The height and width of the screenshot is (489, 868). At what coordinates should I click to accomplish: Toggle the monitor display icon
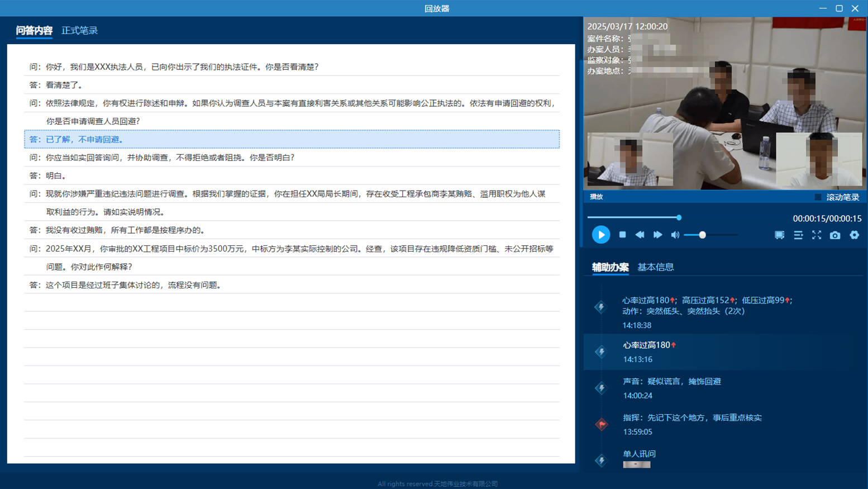(779, 235)
